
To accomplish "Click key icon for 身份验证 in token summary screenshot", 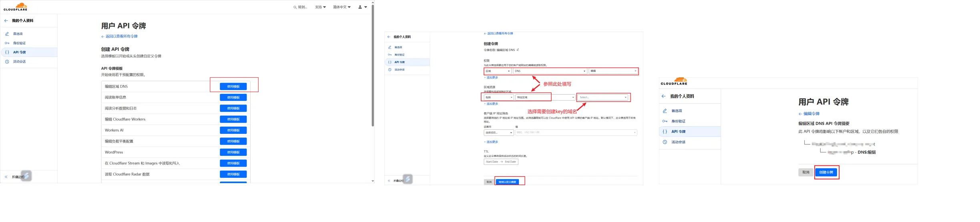I will click(x=665, y=121).
